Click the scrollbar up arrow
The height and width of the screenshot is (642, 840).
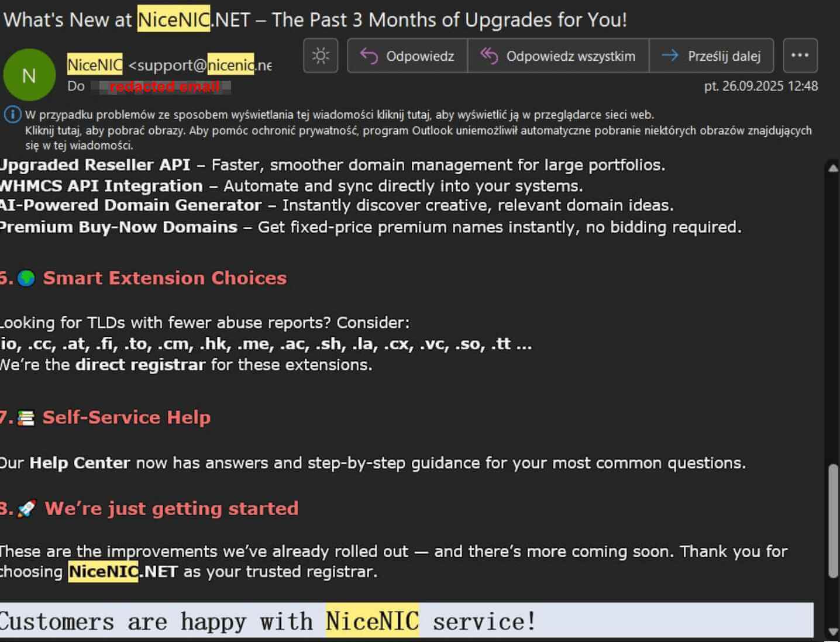click(833, 168)
